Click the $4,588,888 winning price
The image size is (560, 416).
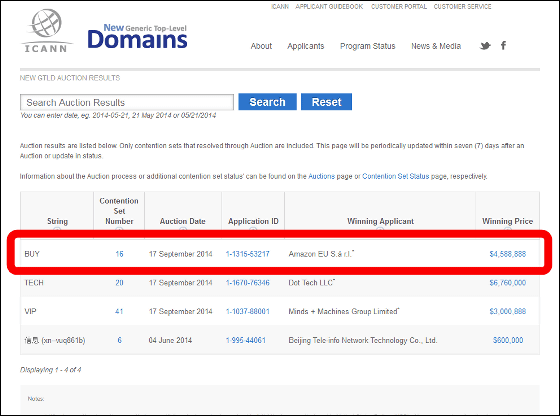(x=508, y=254)
